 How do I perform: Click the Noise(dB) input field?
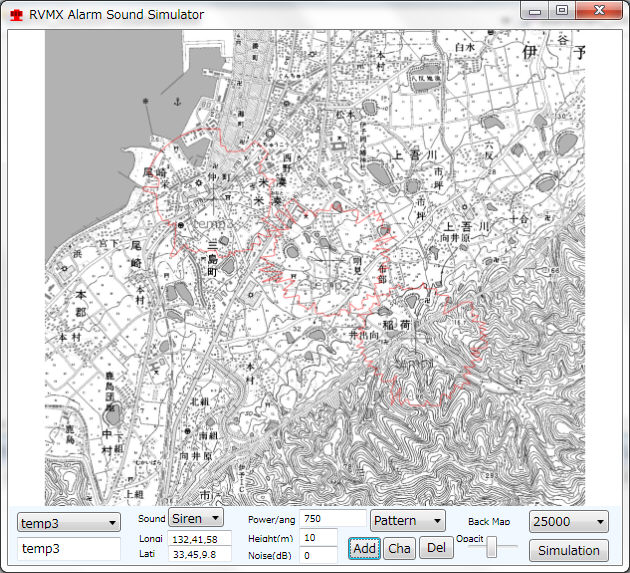click(318, 555)
